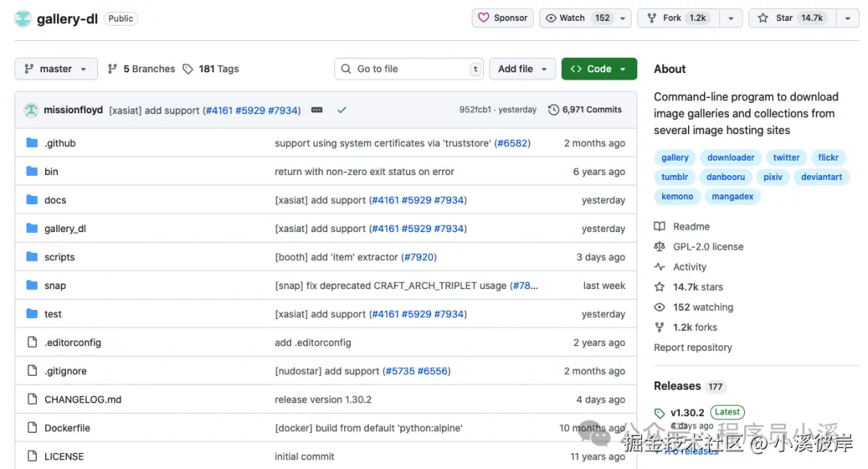Click the .github folder icon
The width and height of the screenshot is (868, 469).
click(x=32, y=143)
